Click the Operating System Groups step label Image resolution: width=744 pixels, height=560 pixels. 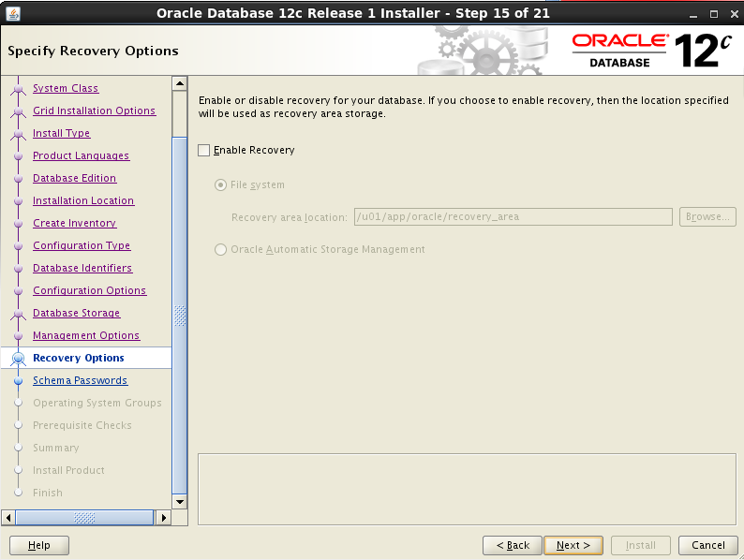click(97, 403)
